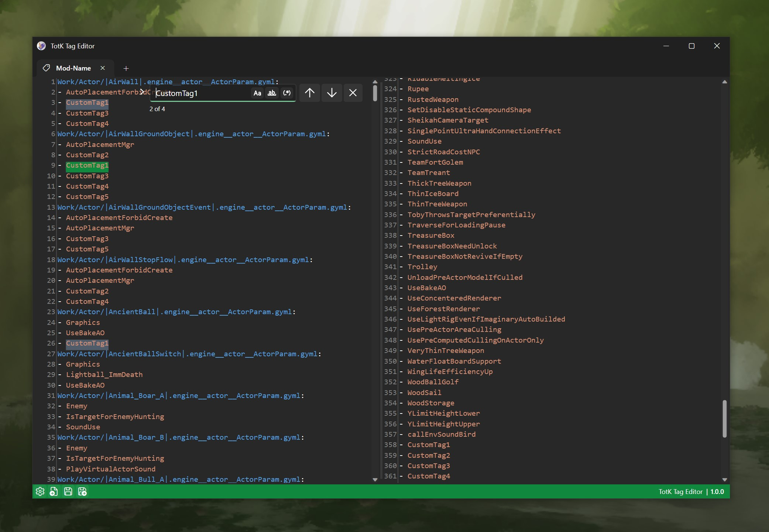Jump to previous search match with up arrow
Screen dimensions: 769x532
[309, 93]
